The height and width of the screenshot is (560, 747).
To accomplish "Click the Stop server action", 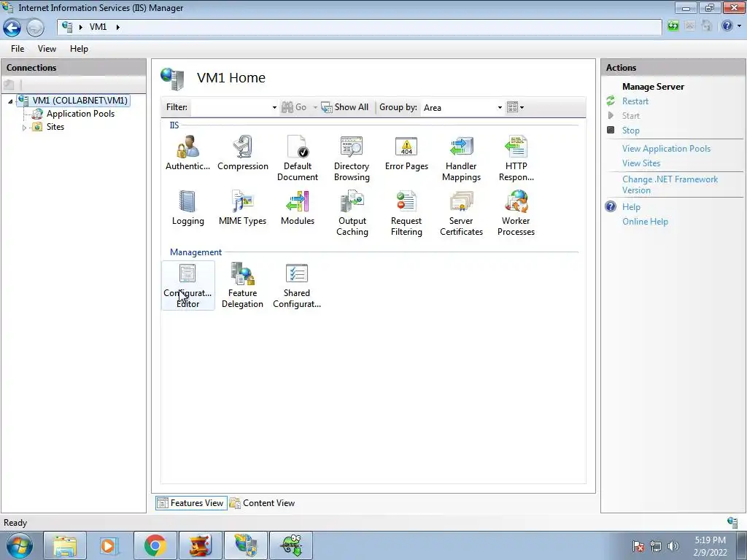I will pos(631,130).
